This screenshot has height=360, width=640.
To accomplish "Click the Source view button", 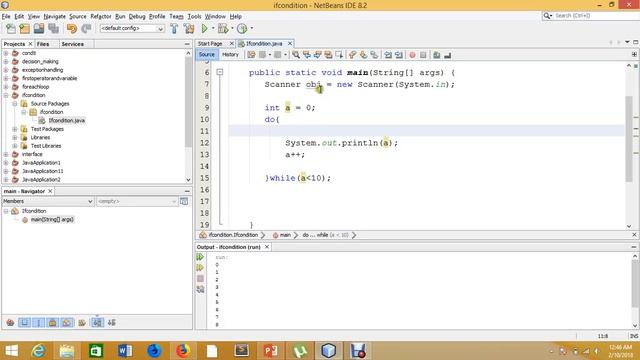I will coord(207,55).
